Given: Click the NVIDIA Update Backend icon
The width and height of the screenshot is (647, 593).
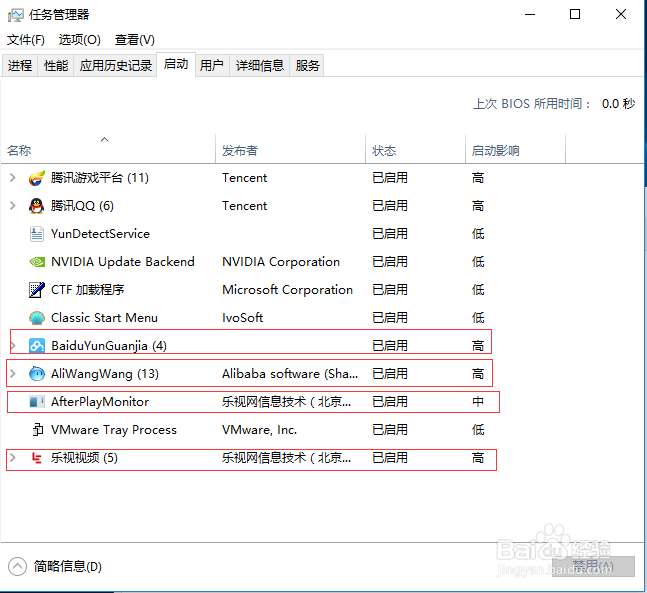Looking at the screenshot, I should (37, 262).
